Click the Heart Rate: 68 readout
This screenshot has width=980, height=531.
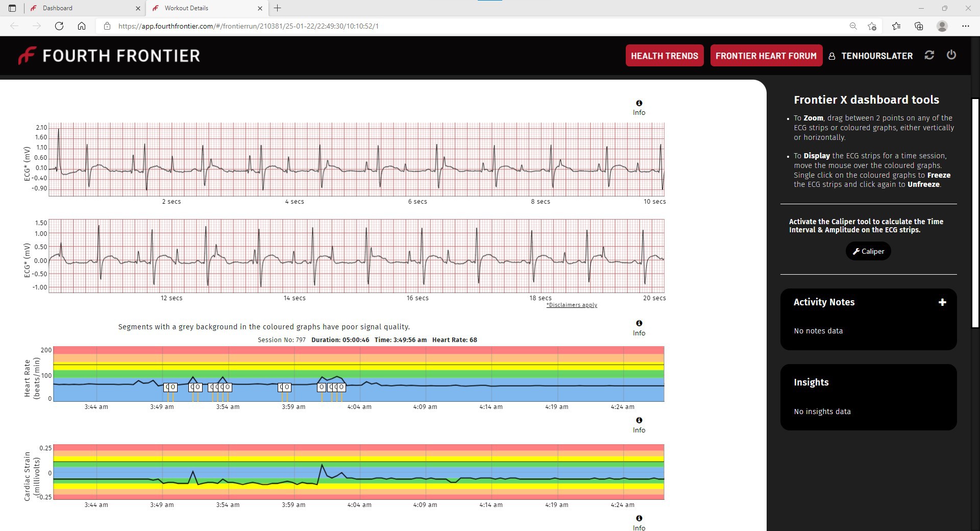[455, 340]
